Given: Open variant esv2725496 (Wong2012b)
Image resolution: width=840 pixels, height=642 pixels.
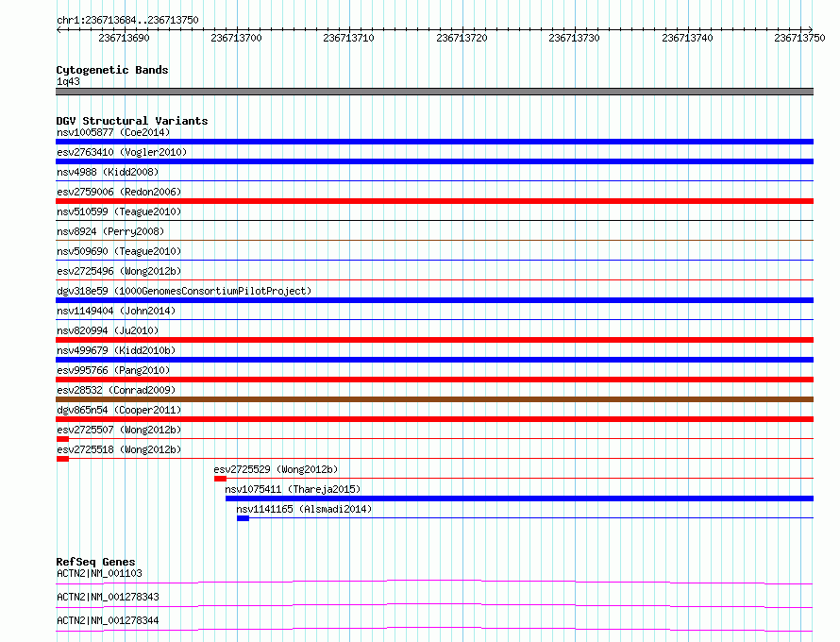Looking at the screenshot, I should pyautogui.click(x=119, y=271).
